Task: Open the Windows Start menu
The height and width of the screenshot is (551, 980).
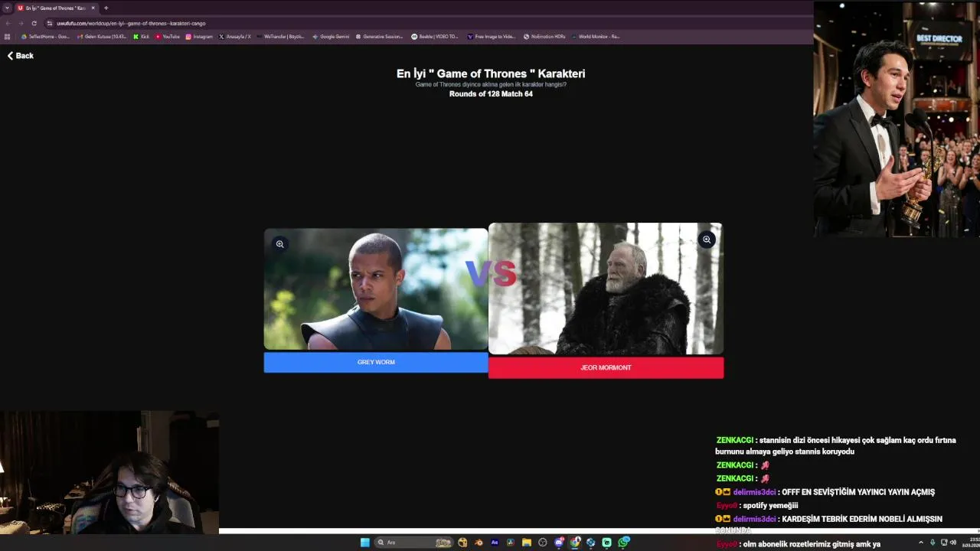Action: tap(365, 543)
